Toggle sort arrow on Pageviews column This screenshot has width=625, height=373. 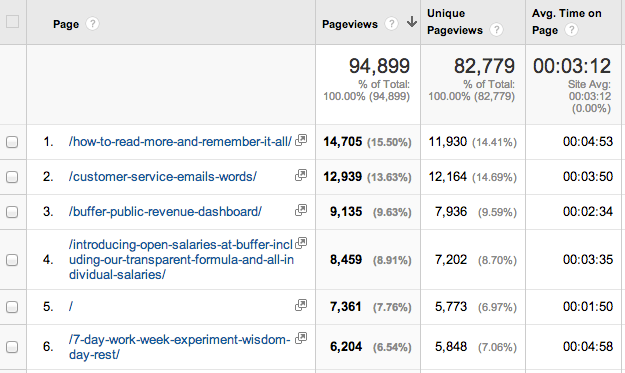(x=412, y=22)
